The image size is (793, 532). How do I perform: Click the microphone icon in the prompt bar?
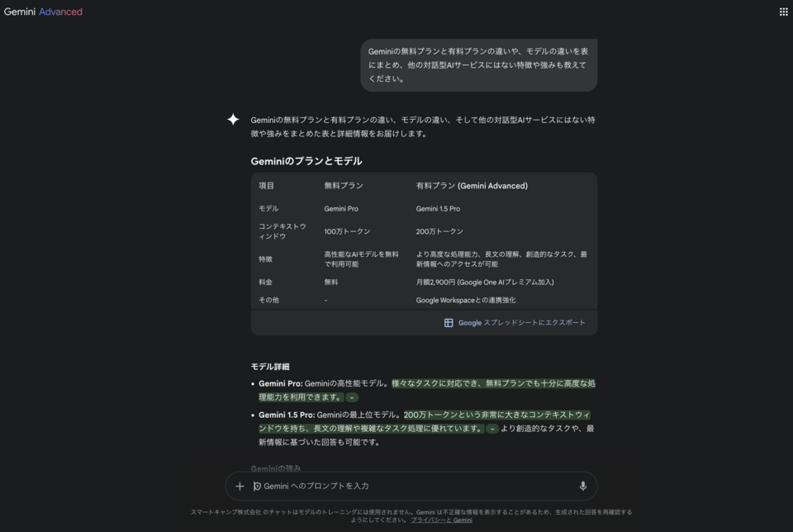(x=584, y=486)
